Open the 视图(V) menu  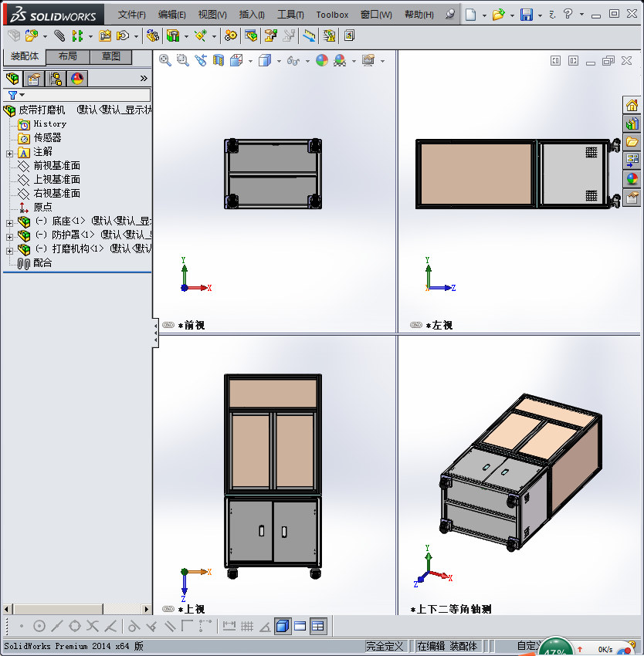pyautogui.click(x=212, y=15)
